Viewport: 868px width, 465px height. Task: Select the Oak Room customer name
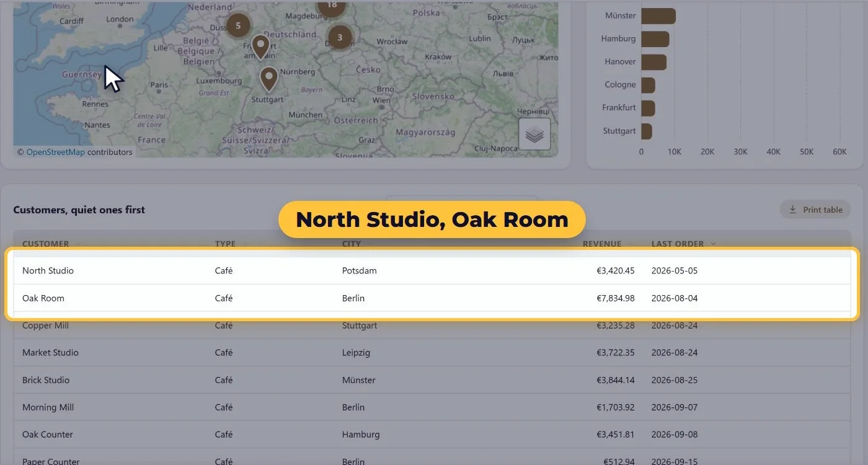point(43,298)
